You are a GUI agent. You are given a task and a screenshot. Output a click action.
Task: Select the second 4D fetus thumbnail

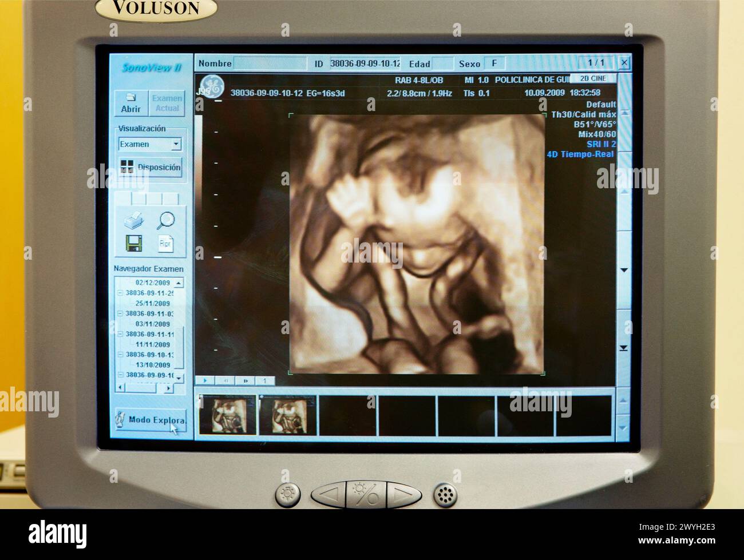(x=288, y=415)
